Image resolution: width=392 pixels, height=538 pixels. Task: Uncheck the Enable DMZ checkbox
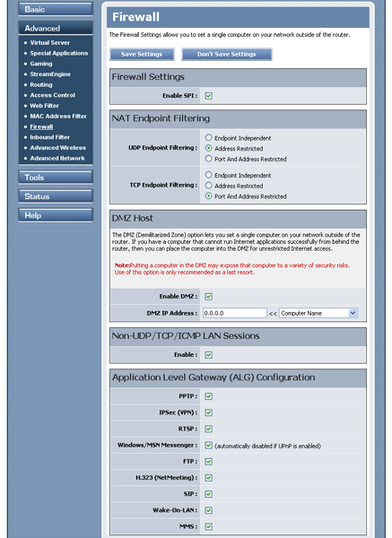[208, 297]
